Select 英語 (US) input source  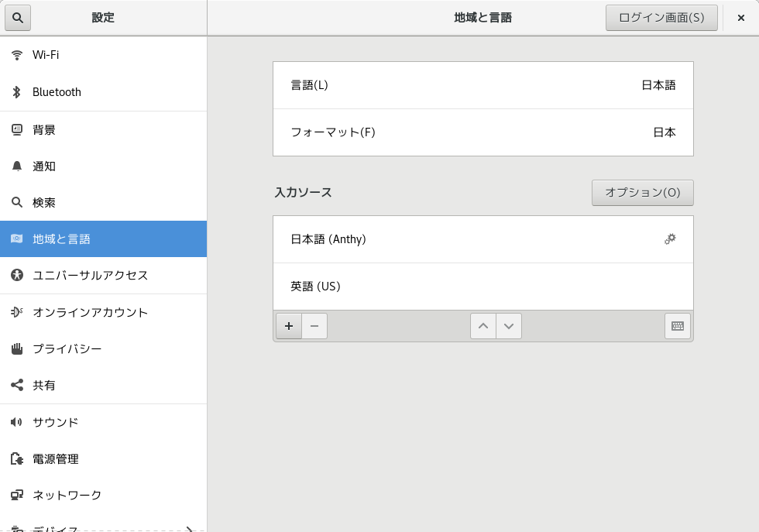coord(483,287)
